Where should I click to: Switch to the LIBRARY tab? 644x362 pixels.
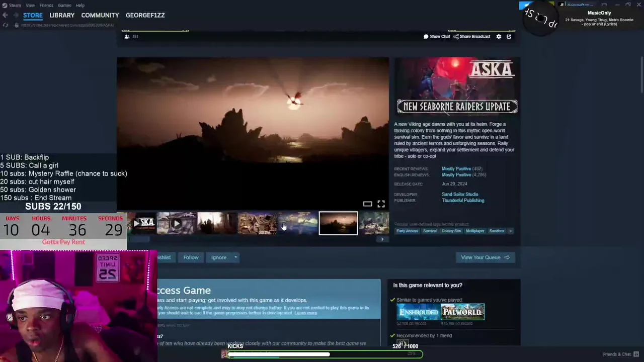[62, 15]
